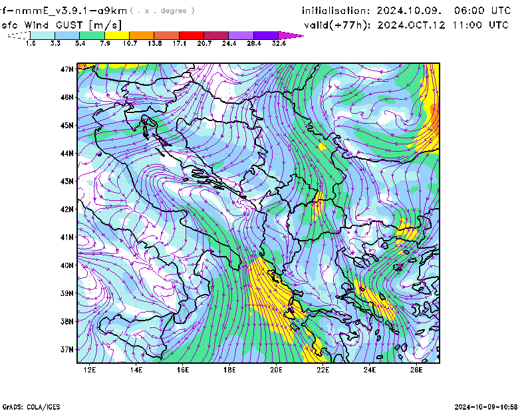532x411 pixels.
Task: Click the 39N latitude label
Action: 67,293
